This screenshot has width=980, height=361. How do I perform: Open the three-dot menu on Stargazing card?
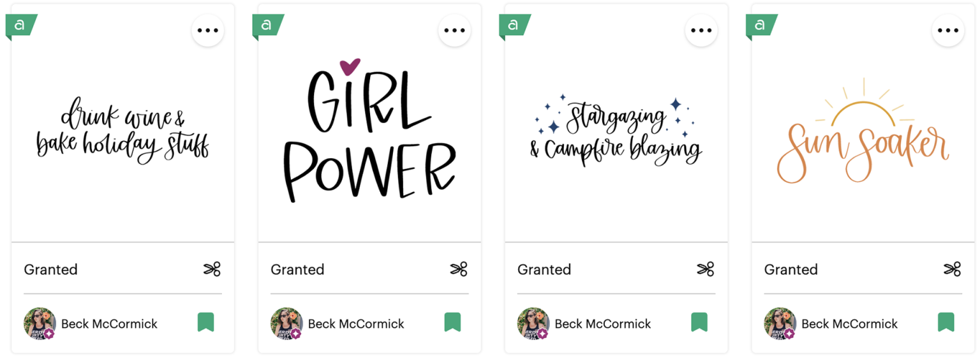click(x=701, y=31)
